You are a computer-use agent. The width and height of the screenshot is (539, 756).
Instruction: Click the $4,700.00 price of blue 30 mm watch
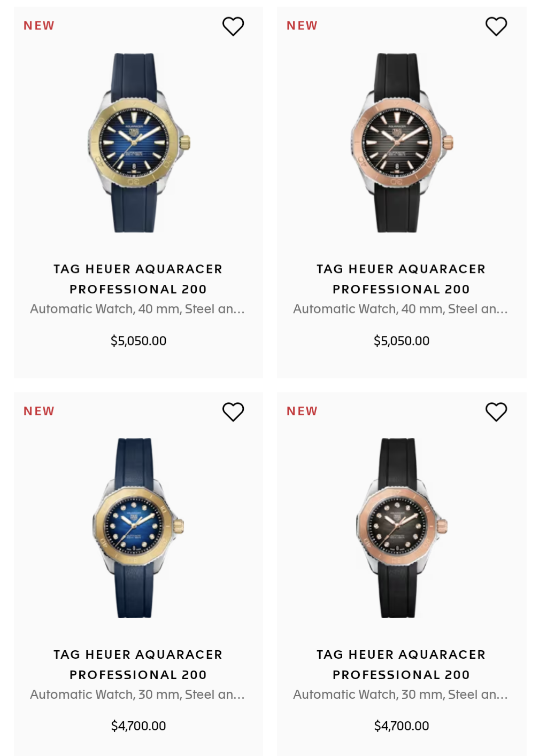(x=138, y=726)
